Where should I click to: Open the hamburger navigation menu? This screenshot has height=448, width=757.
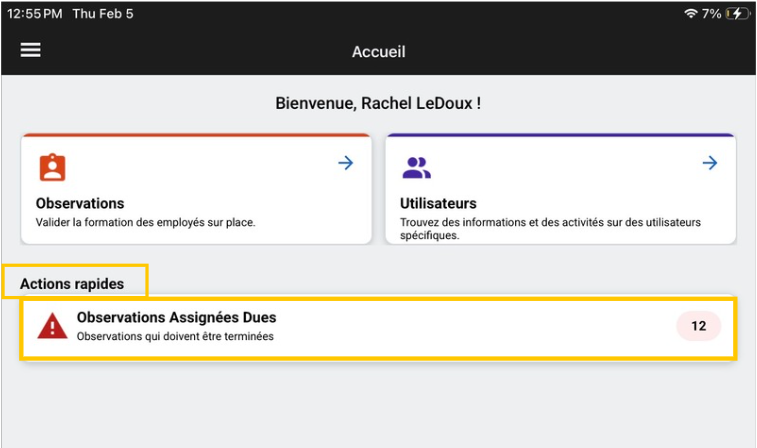coord(31,50)
